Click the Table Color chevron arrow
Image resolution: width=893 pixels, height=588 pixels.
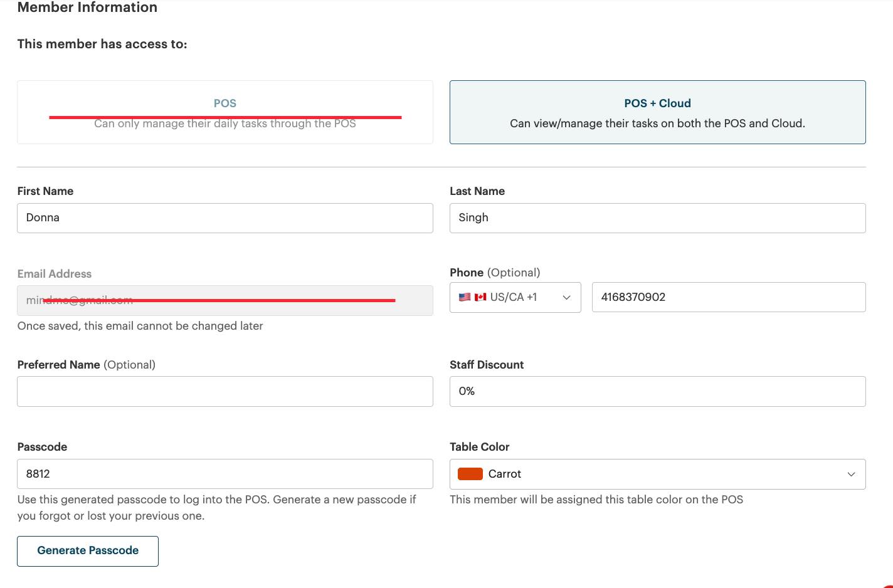(x=851, y=475)
